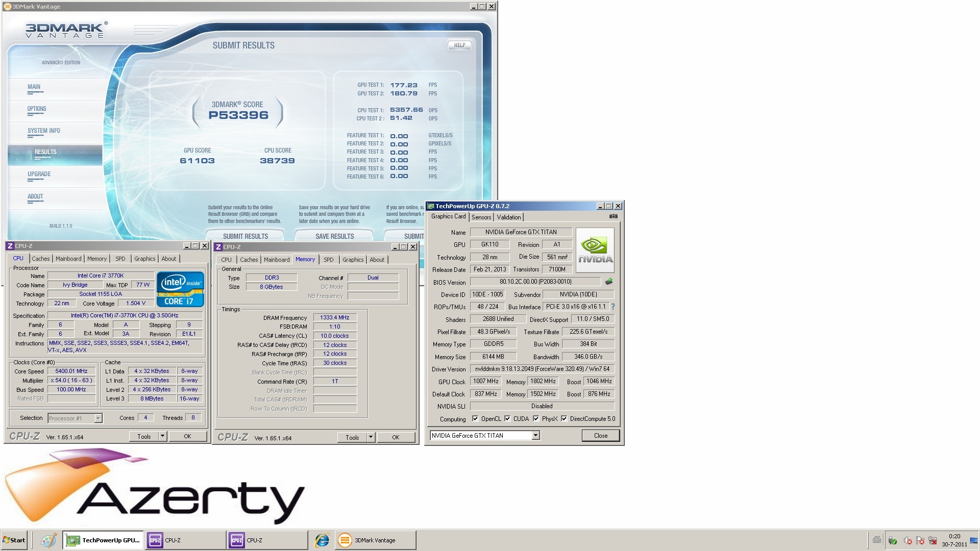
Task: Switch to 3DMark Vantage taskbar button
Action: [x=375, y=540]
